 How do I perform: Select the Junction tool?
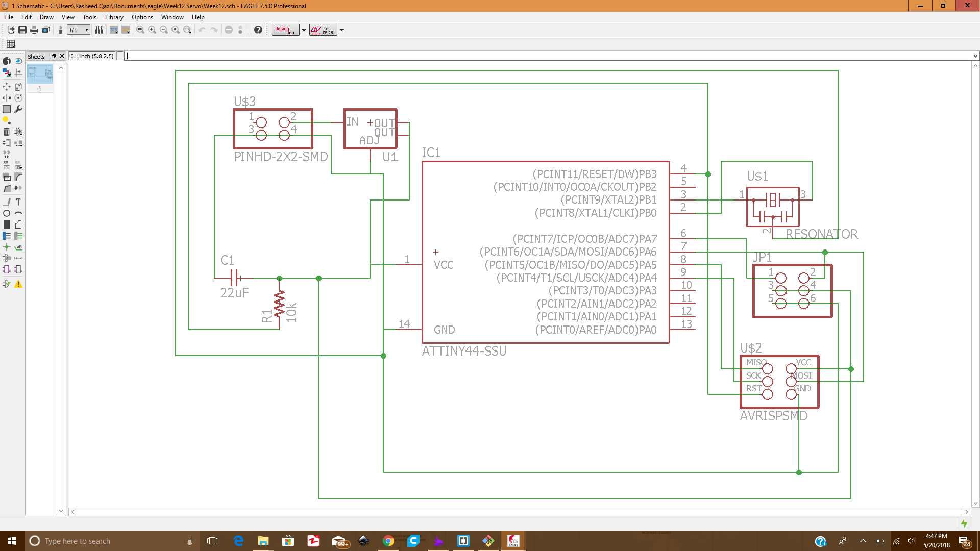(7, 247)
